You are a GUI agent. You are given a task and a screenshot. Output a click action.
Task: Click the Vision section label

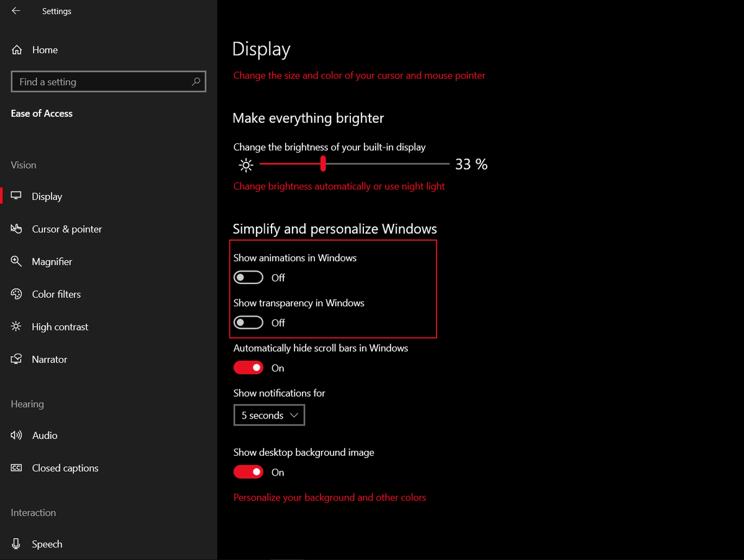24,165
